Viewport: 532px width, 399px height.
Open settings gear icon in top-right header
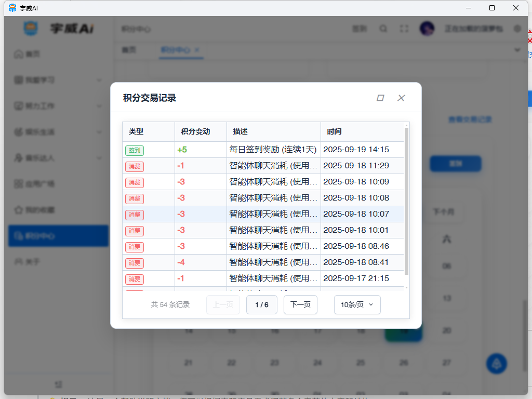coord(517,29)
